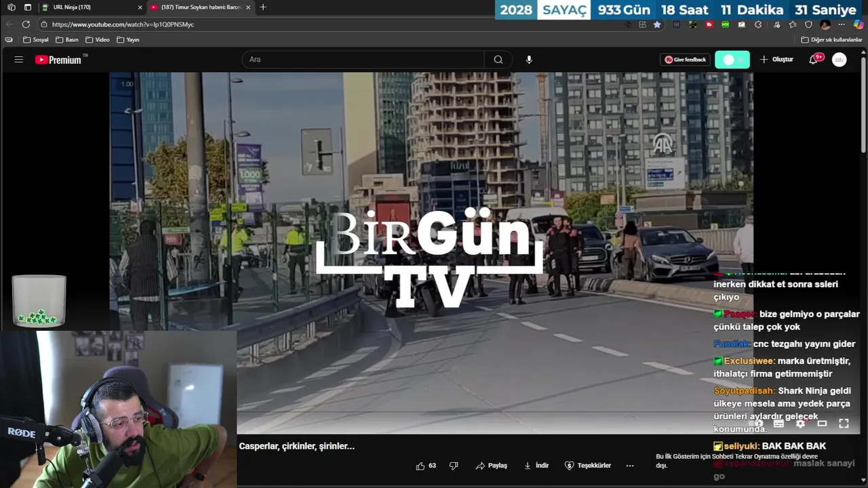The image size is (868, 488).
Task: Open the Sosyal bookmarks folder
Action: [x=36, y=40]
